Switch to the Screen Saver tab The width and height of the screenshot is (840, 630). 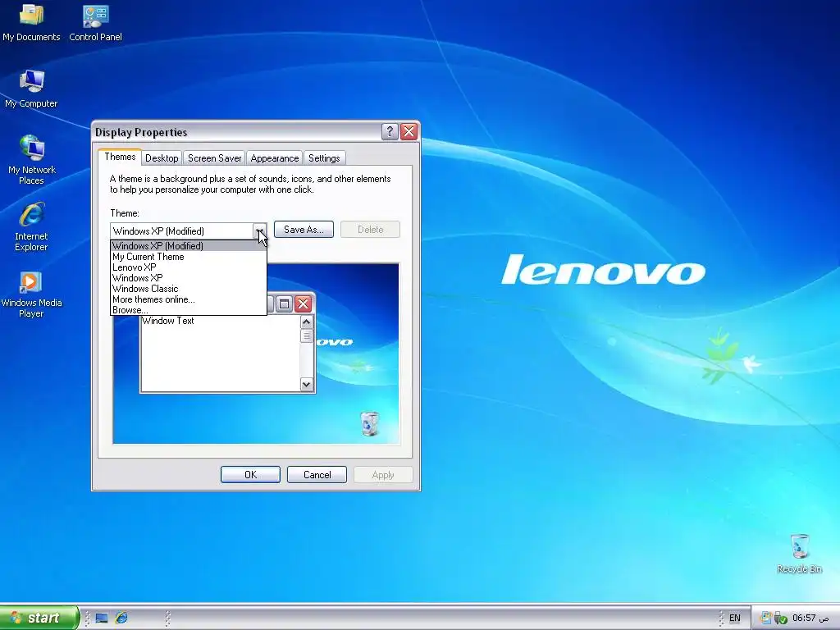click(214, 158)
